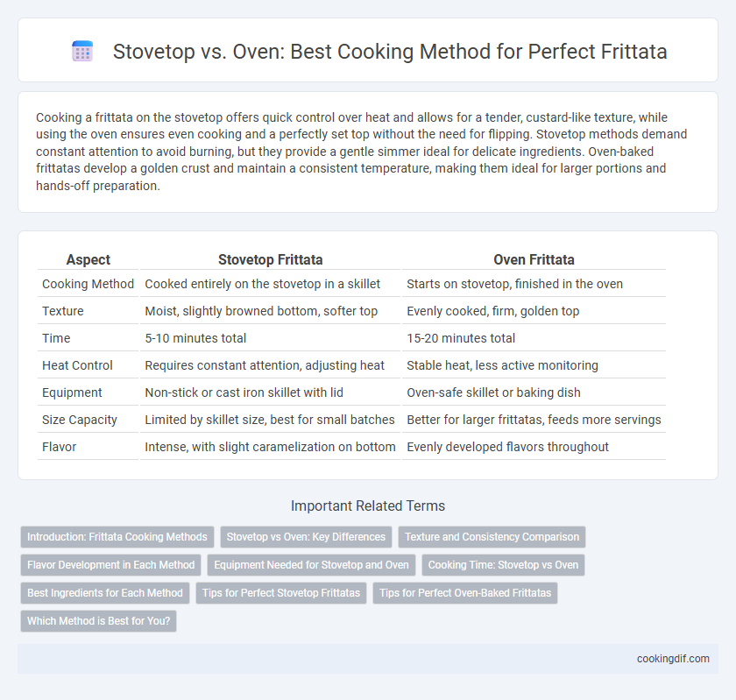Viewport: 736px width, 700px height.
Task: Open the Texture and Consistency Comparison tag
Action: [492, 537]
